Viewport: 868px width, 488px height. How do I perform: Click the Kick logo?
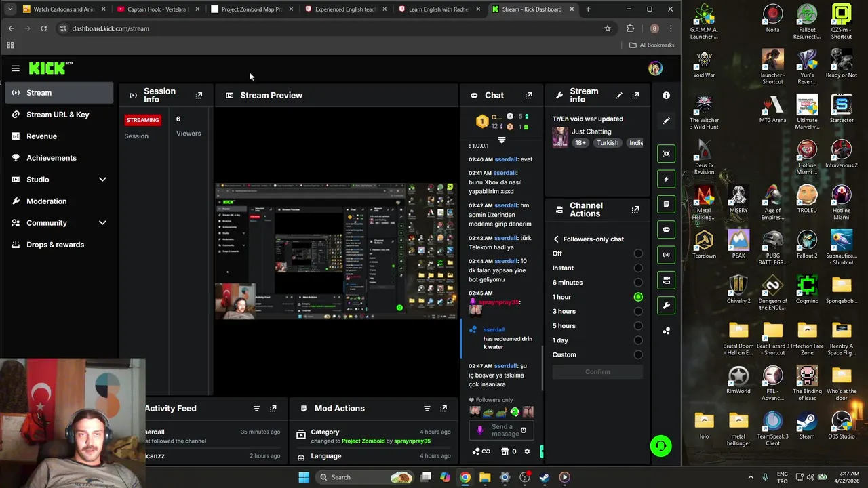51,68
